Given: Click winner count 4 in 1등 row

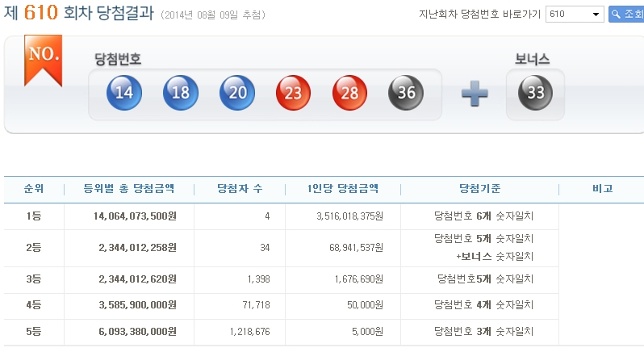Looking at the screenshot, I should pyautogui.click(x=267, y=216).
